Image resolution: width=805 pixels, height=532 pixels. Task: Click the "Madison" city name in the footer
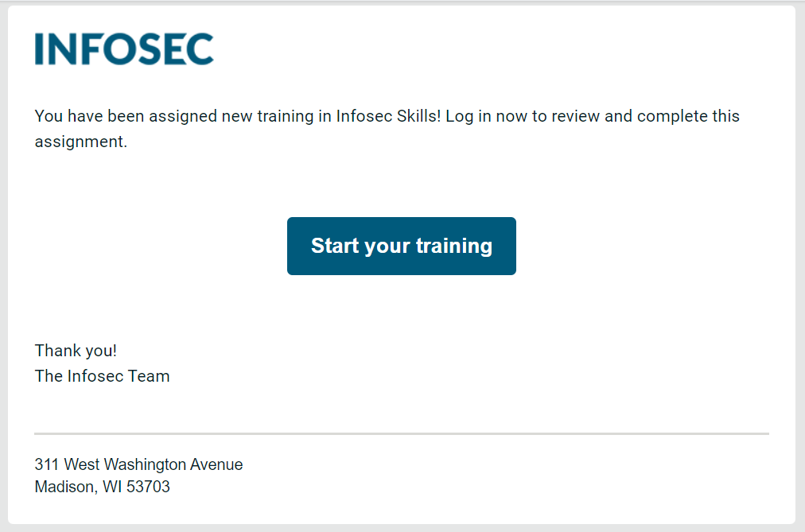tap(67, 487)
